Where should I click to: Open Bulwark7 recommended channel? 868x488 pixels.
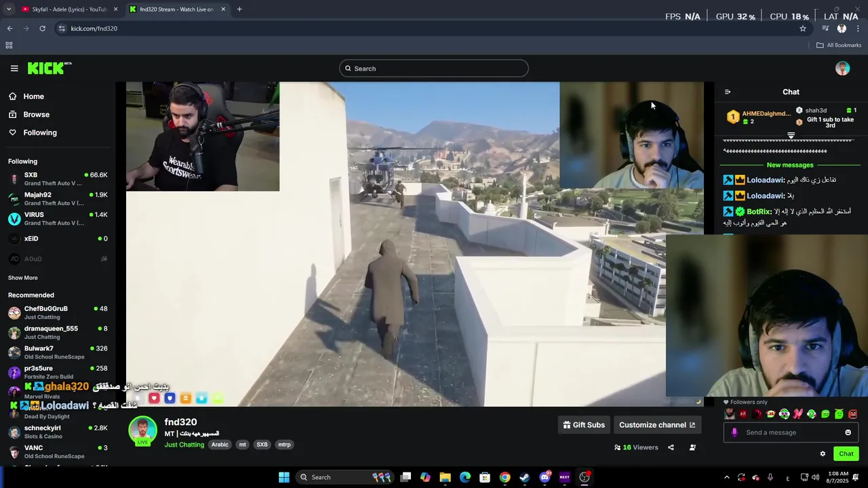click(58, 352)
